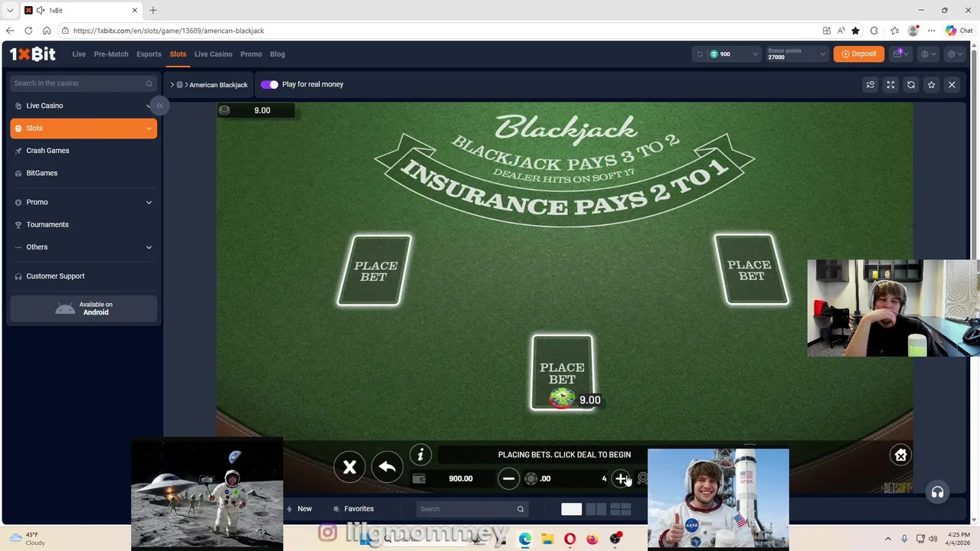Focus the Search in the casino field
Image resolution: width=980 pixels, height=551 pixels.
point(83,83)
